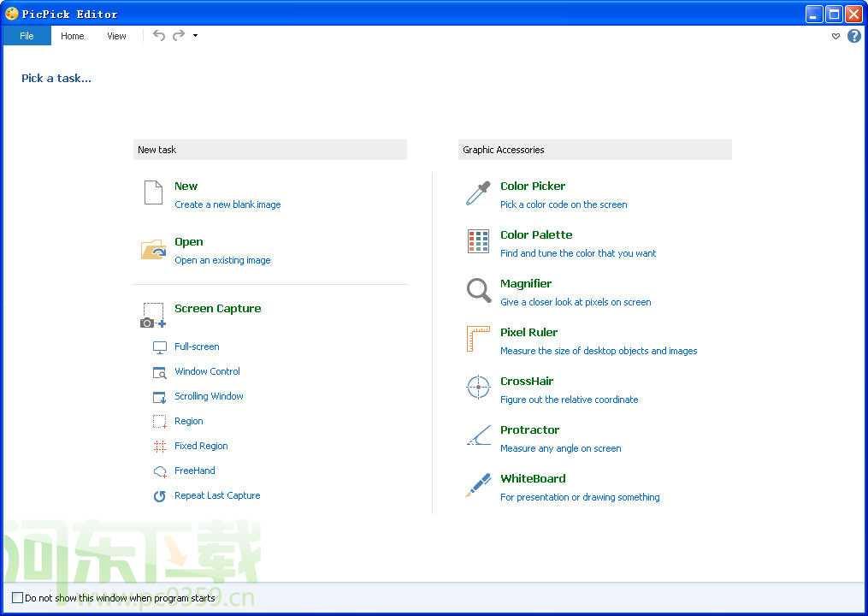Minimize the PicPick Editor window

click(813, 14)
